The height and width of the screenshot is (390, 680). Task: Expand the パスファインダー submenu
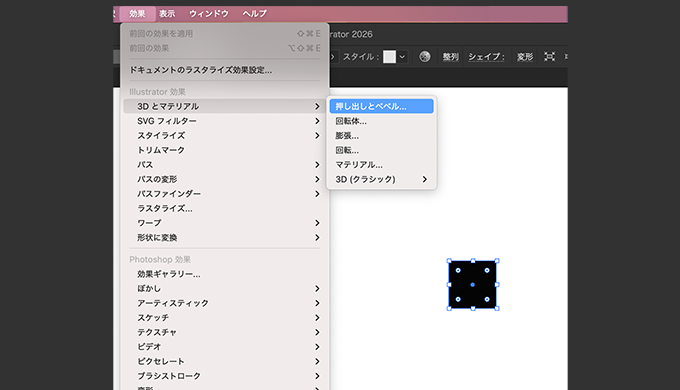pos(225,194)
